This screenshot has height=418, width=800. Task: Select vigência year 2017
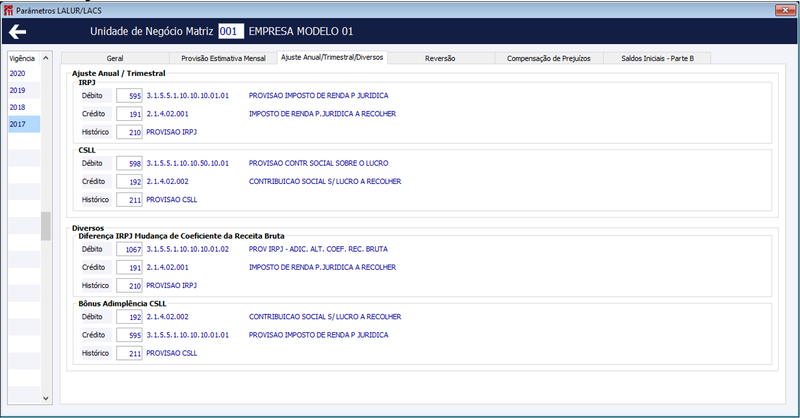pos(24,124)
